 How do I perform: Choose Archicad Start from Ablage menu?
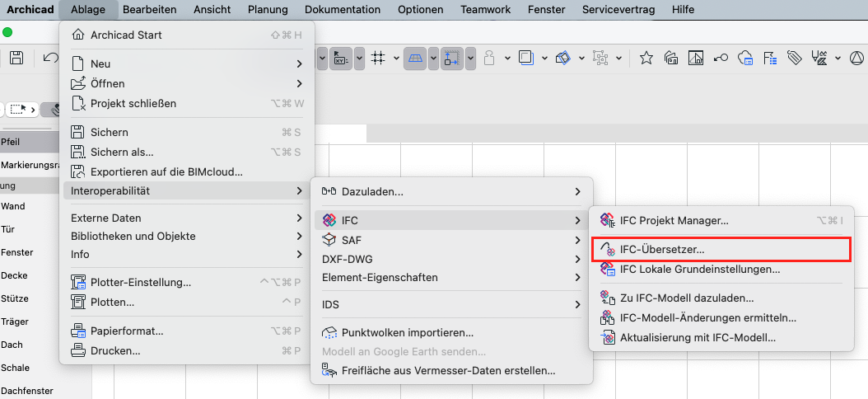pos(187,35)
